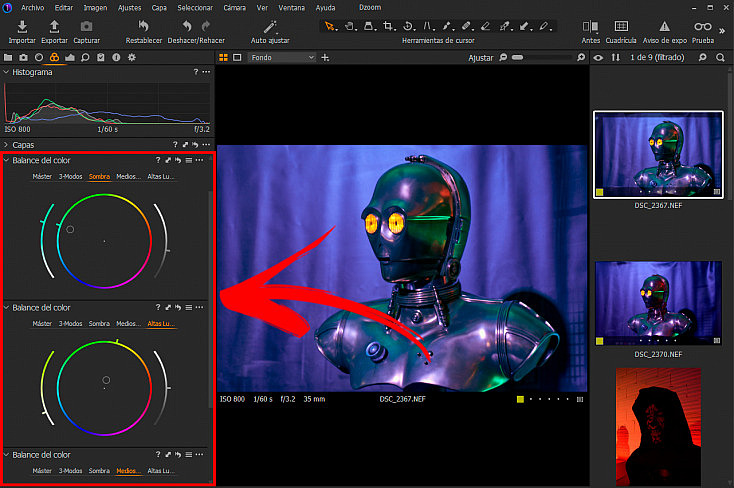734x488 pixels.
Task: Open pointer cursor tool dropdown arrow
Action: [x=336, y=30]
